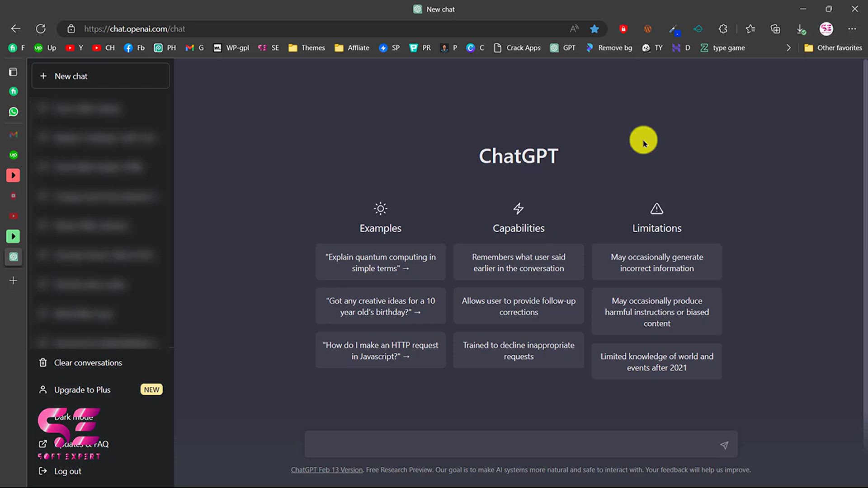
Task: Click the blue favorites star
Action: click(594, 29)
